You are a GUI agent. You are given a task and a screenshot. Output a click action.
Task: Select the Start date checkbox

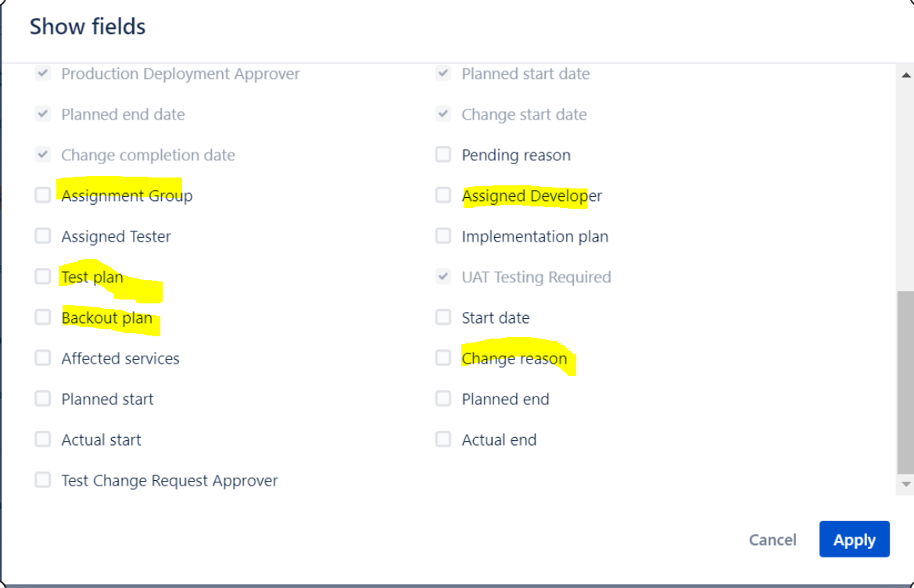(x=443, y=317)
